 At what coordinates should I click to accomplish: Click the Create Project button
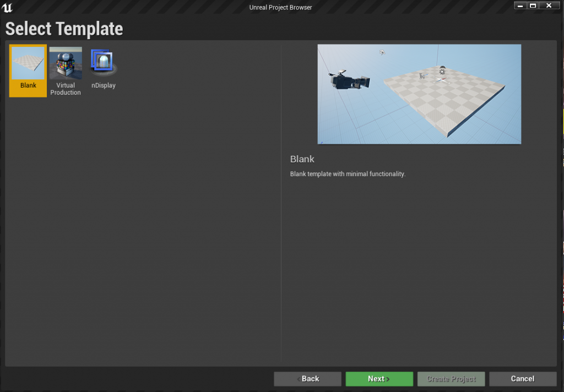pyautogui.click(x=451, y=379)
